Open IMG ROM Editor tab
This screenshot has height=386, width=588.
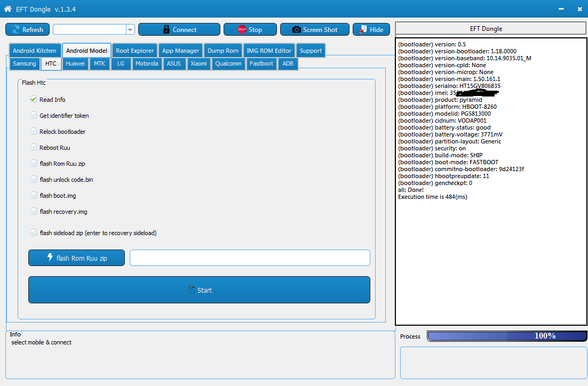269,51
